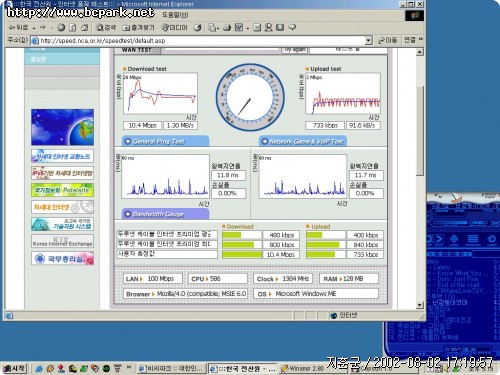Click the 733 kbps upload speed value

tap(325, 125)
